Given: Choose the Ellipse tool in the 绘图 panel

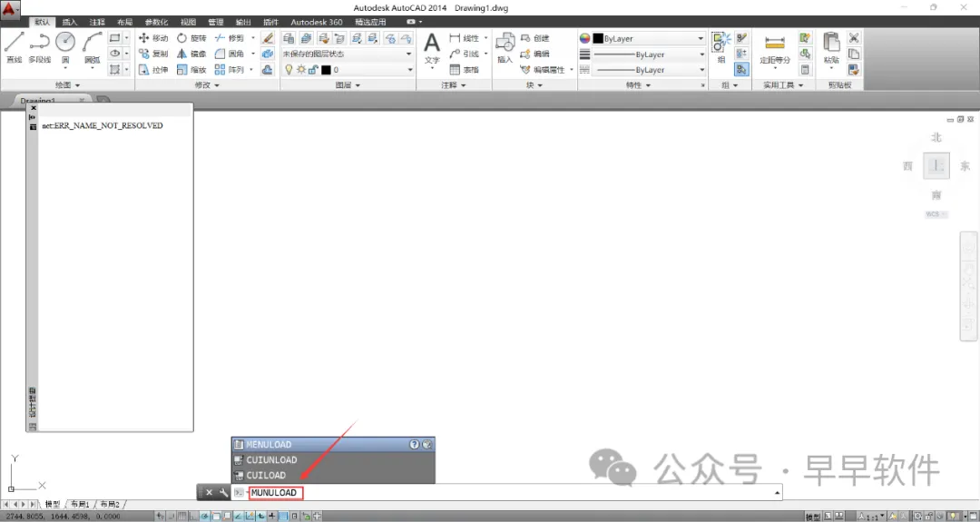Looking at the screenshot, I should [114, 54].
